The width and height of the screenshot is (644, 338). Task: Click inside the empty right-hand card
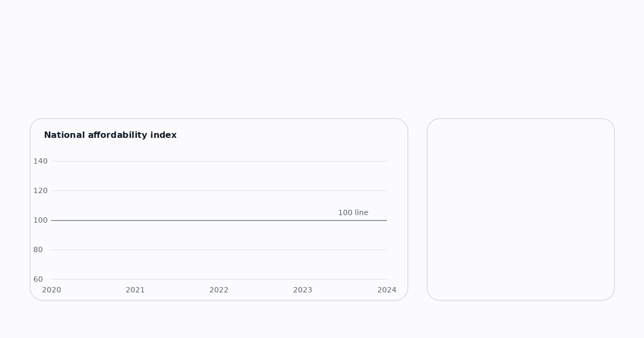[x=521, y=209]
